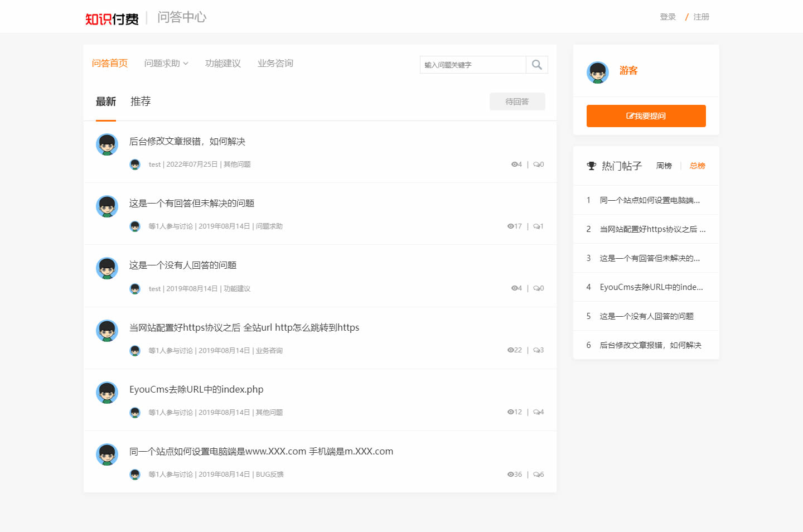Open hot post 5 这是一个没有人回答的问题
This screenshot has height=532, width=803.
[647, 316]
